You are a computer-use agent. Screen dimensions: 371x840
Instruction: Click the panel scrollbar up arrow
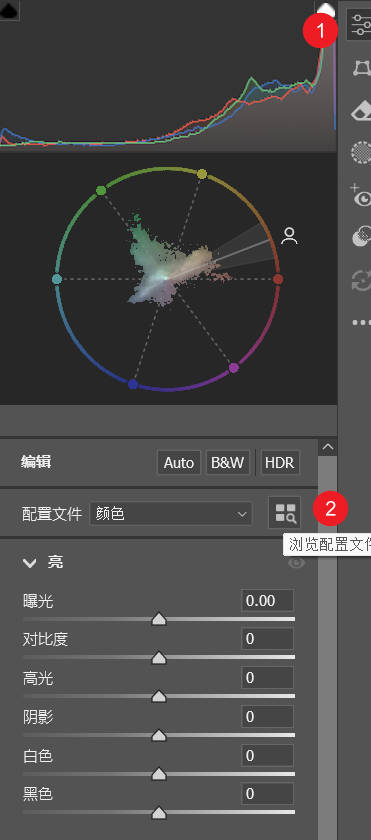(328, 447)
